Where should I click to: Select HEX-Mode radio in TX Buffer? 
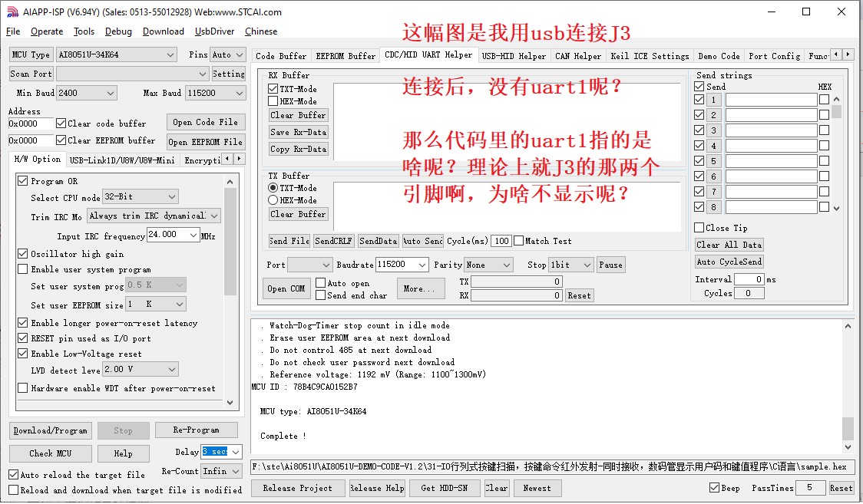tap(273, 200)
